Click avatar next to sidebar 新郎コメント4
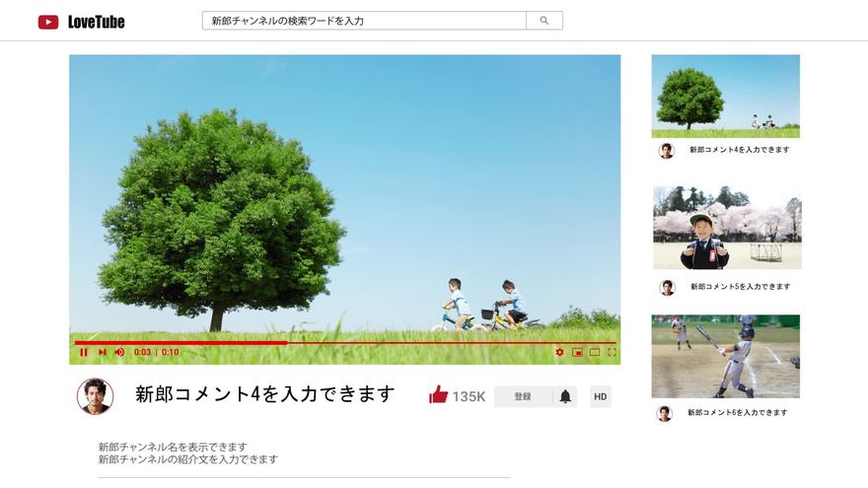The height and width of the screenshot is (488, 868). click(x=667, y=151)
